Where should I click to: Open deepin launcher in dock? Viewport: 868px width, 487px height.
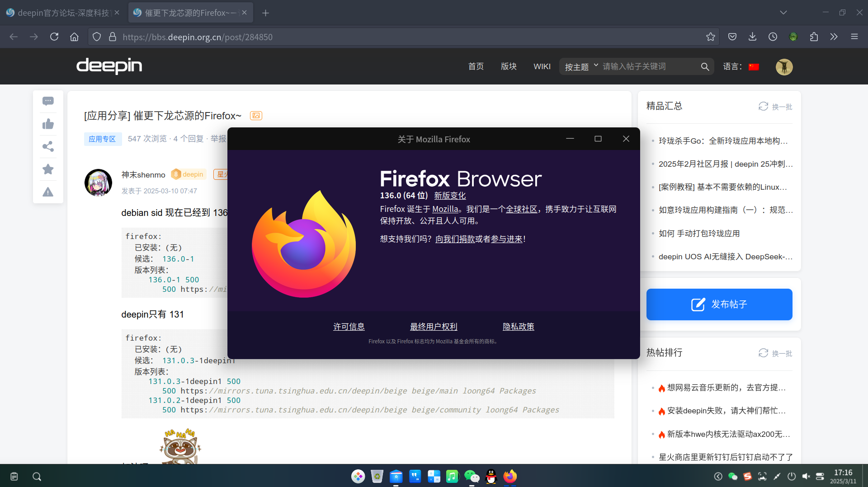[x=358, y=476]
